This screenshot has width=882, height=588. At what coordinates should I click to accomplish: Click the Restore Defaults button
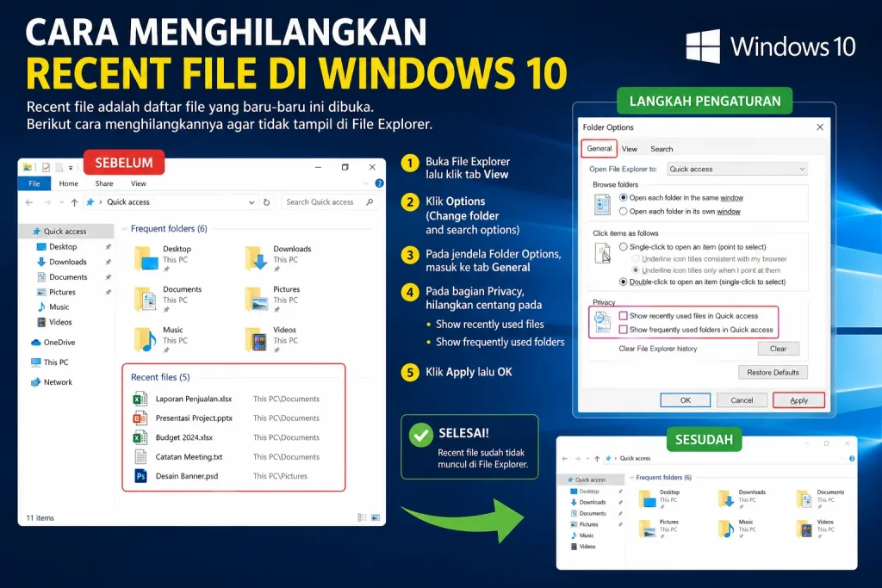point(773,372)
